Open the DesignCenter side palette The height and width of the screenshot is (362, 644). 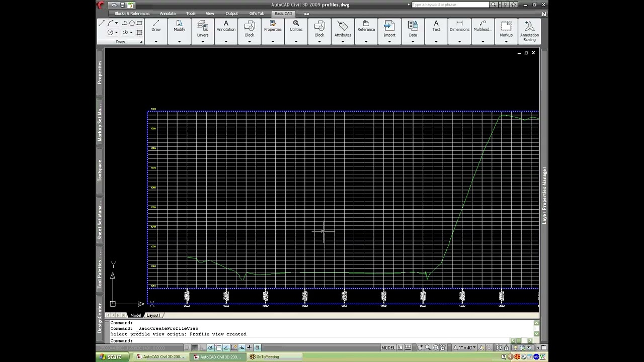click(x=100, y=318)
